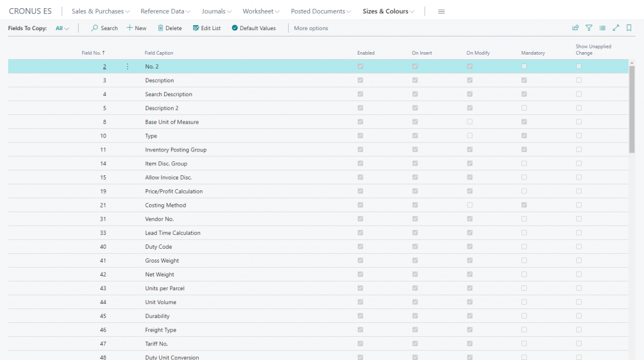Click the New plus icon
This screenshot has height=360, width=644.
(x=130, y=28)
